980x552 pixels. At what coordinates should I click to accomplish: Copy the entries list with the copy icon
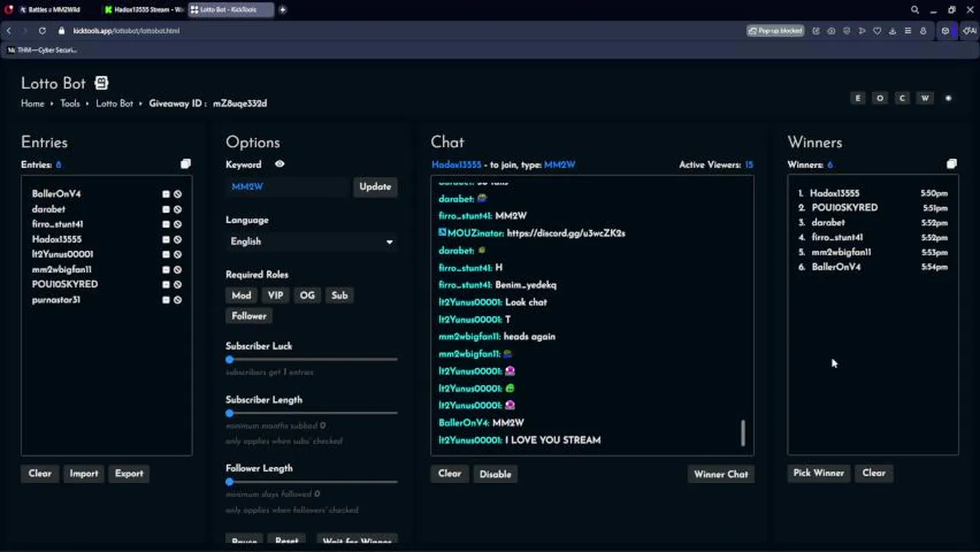pyautogui.click(x=186, y=164)
